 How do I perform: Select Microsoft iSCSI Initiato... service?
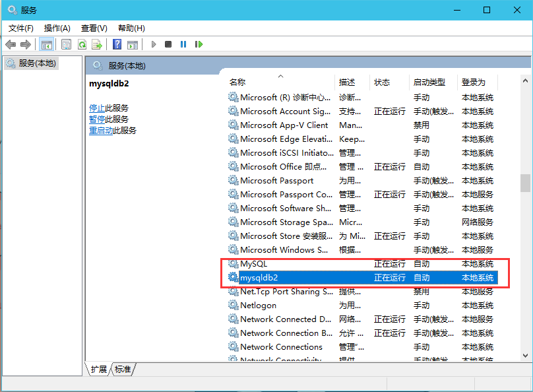tap(362, 152)
